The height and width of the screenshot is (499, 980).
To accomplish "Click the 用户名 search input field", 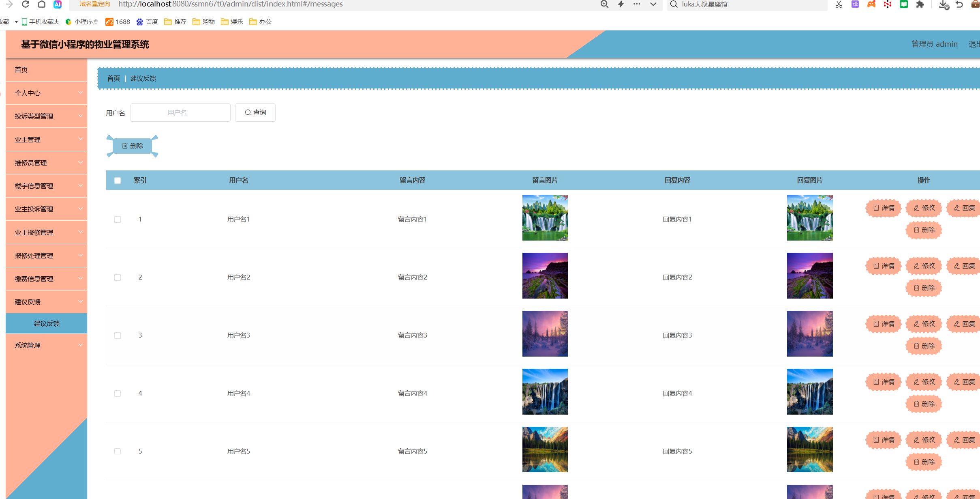I will (180, 112).
